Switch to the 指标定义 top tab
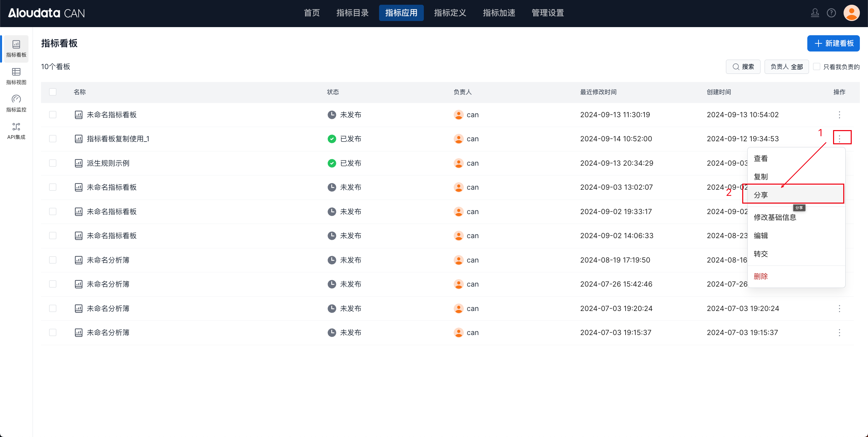 pyautogui.click(x=450, y=13)
